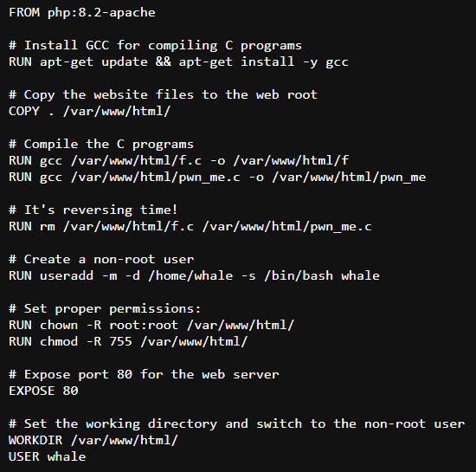This screenshot has width=476, height=472.
Task: Click the Copy website files comment
Action: click(x=163, y=94)
